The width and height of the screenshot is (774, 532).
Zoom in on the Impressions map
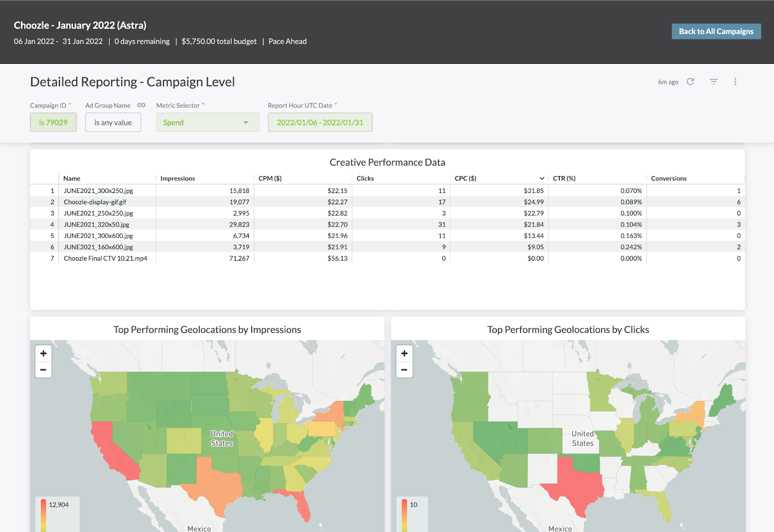[x=44, y=354]
